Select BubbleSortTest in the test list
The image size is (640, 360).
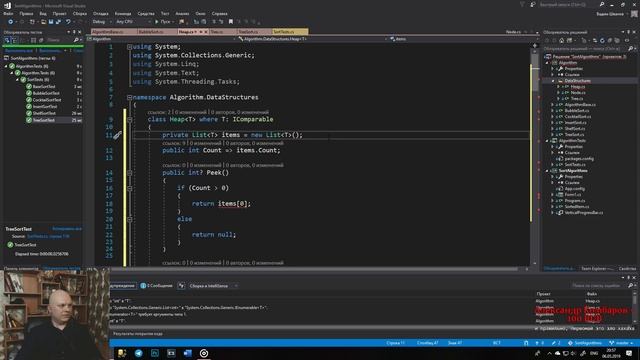click(x=46, y=93)
